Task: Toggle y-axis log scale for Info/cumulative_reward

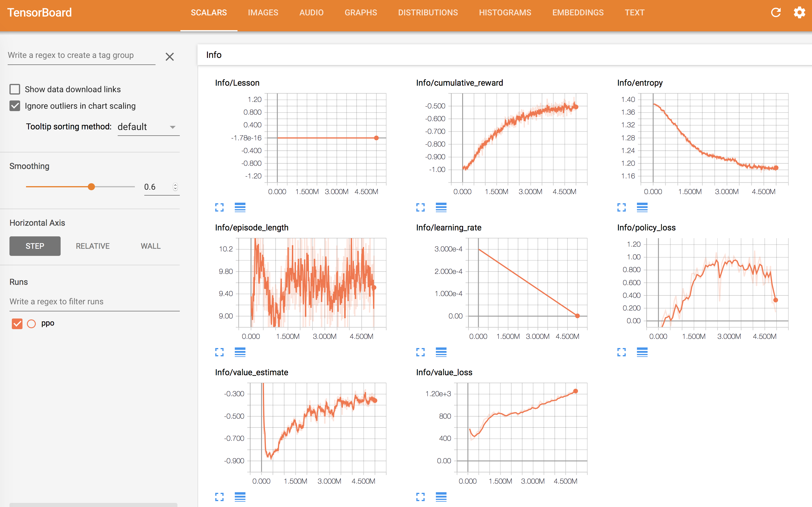Action: point(441,208)
